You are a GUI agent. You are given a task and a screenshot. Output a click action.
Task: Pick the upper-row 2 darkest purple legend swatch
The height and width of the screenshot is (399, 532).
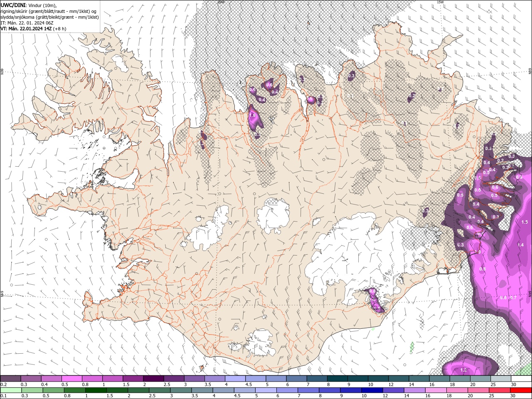coord(153,378)
